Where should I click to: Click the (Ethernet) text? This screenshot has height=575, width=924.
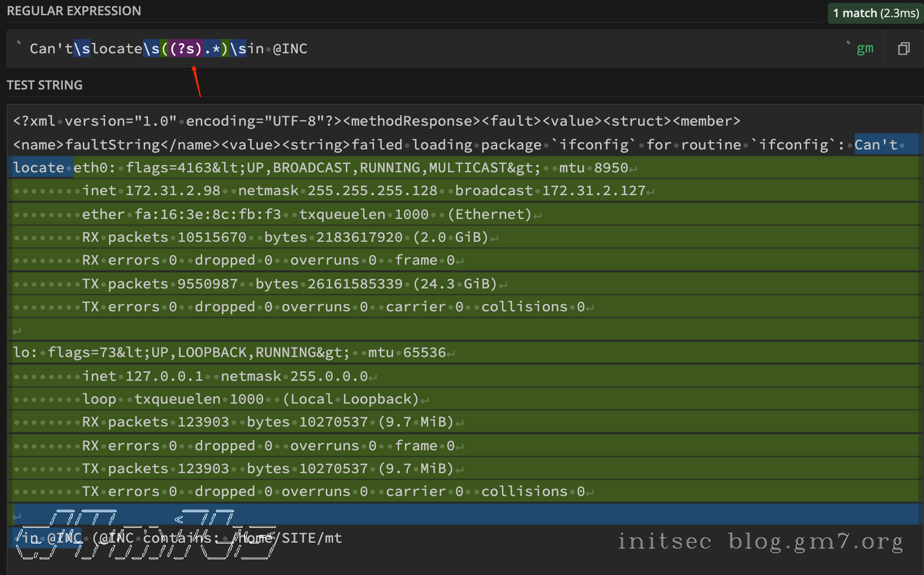point(489,214)
